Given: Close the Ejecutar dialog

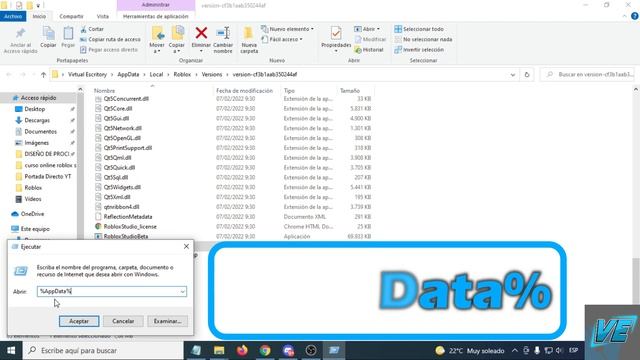Looking at the screenshot, I should click(186, 247).
